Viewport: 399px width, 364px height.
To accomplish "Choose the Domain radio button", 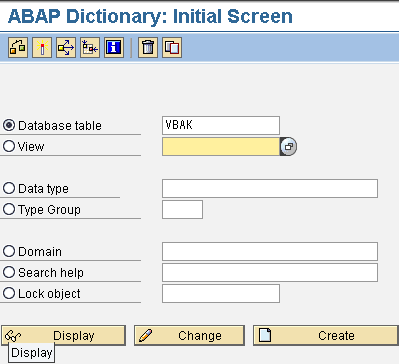I will (9, 251).
